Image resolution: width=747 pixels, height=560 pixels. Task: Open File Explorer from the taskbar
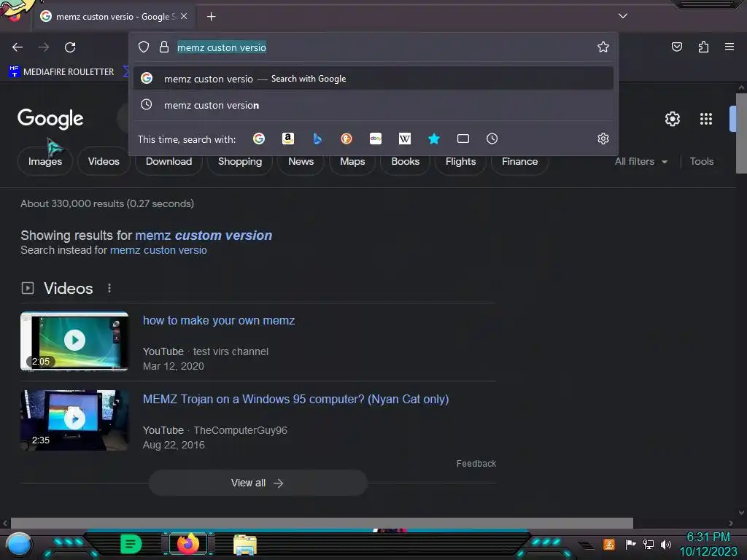245,545
